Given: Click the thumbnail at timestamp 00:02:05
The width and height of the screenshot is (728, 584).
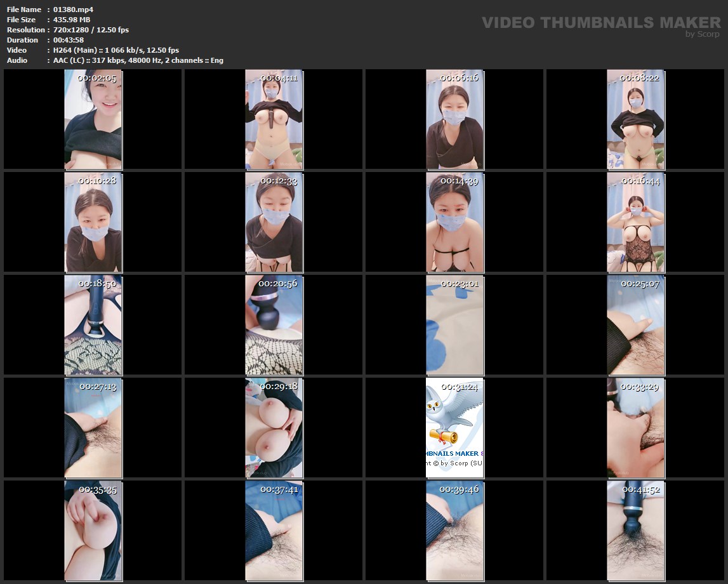Looking at the screenshot, I should coord(93,119).
